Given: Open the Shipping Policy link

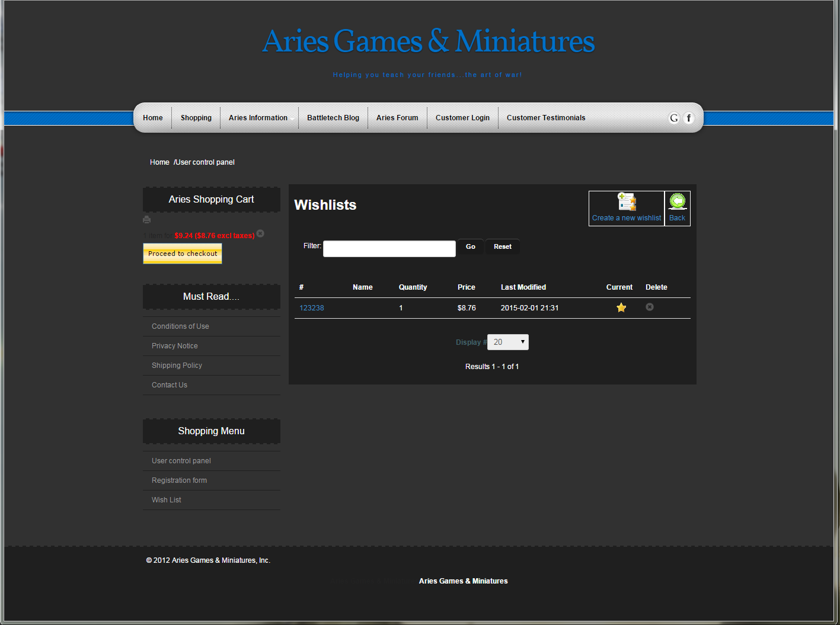Looking at the screenshot, I should [x=177, y=366].
